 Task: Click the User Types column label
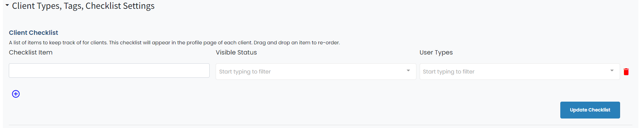(x=436, y=52)
